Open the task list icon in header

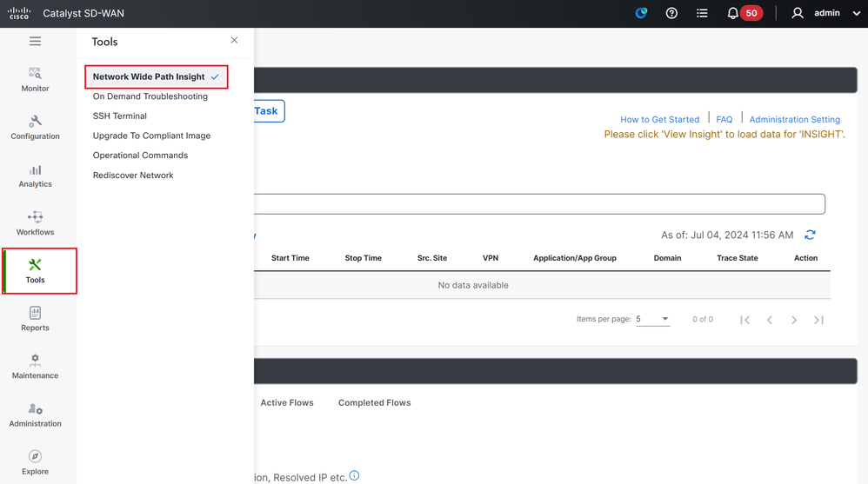click(702, 13)
